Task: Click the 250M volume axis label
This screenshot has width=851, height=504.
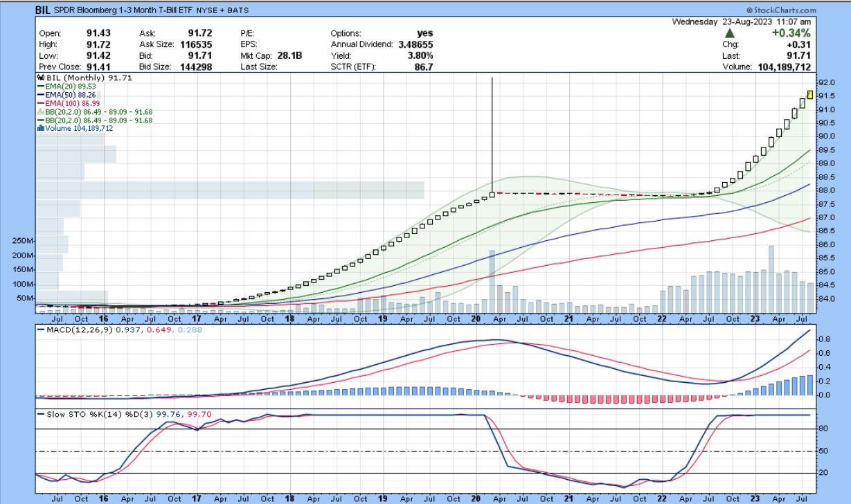Action: point(23,241)
